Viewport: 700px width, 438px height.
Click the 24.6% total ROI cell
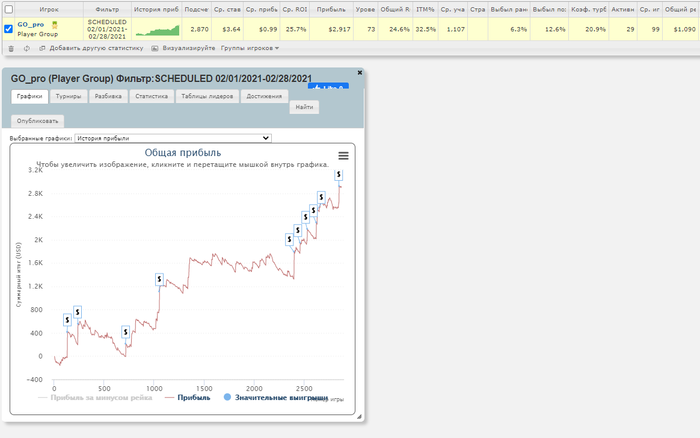395,29
